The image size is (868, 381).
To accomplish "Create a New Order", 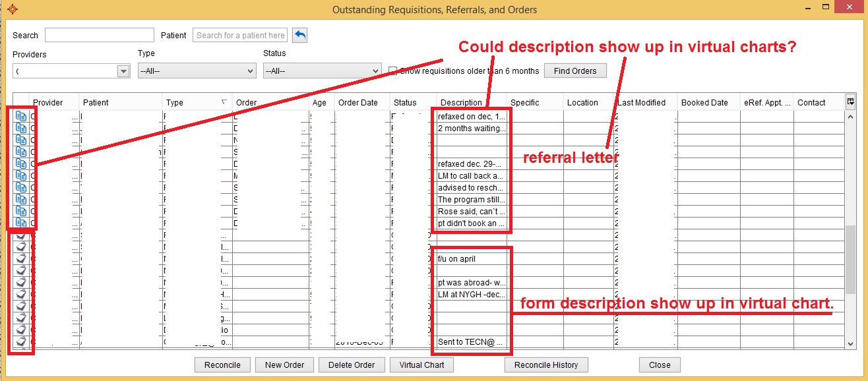I will [x=284, y=365].
